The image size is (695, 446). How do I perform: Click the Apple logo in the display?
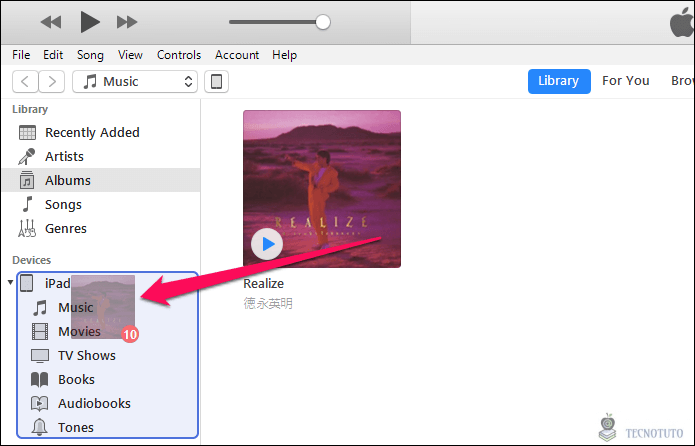pyautogui.click(x=682, y=22)
